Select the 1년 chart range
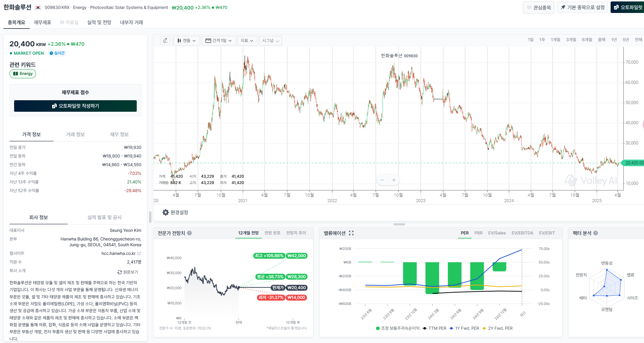Viewport: 644px width, 343px height. pyautogui.click(x=614, y=40)
